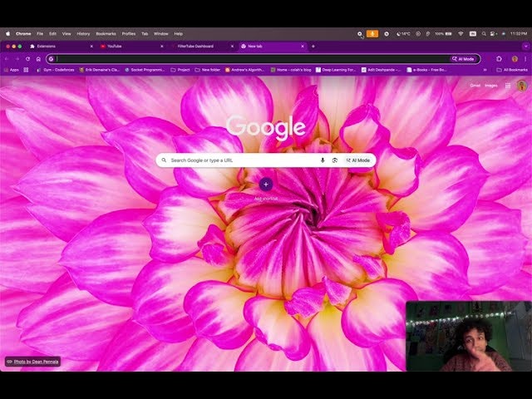Open the Images link
Image resolution: width=532 pixels, height=399 pixels.
click(x=491, y=86)
